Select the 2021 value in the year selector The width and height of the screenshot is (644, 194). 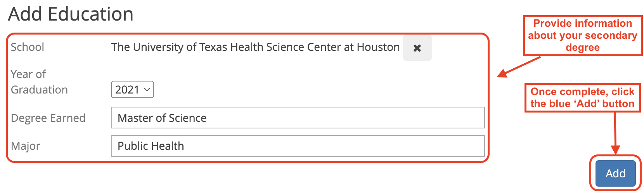(127, 90)
